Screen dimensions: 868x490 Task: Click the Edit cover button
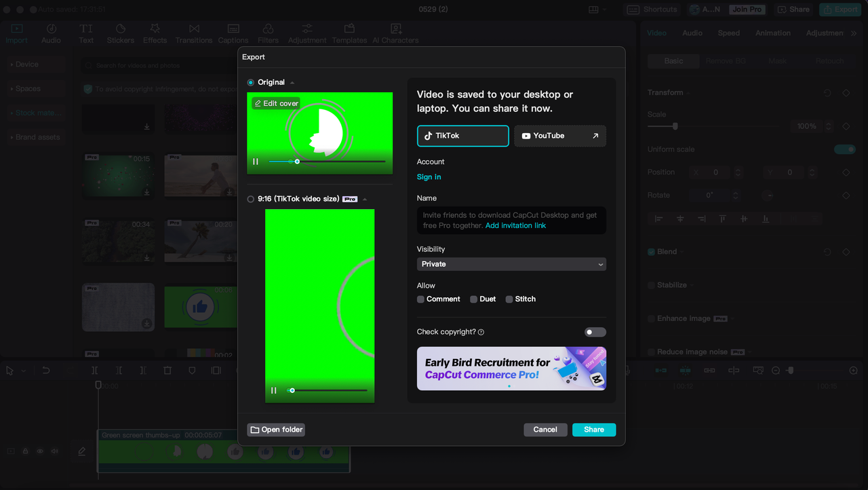(276, 103)
